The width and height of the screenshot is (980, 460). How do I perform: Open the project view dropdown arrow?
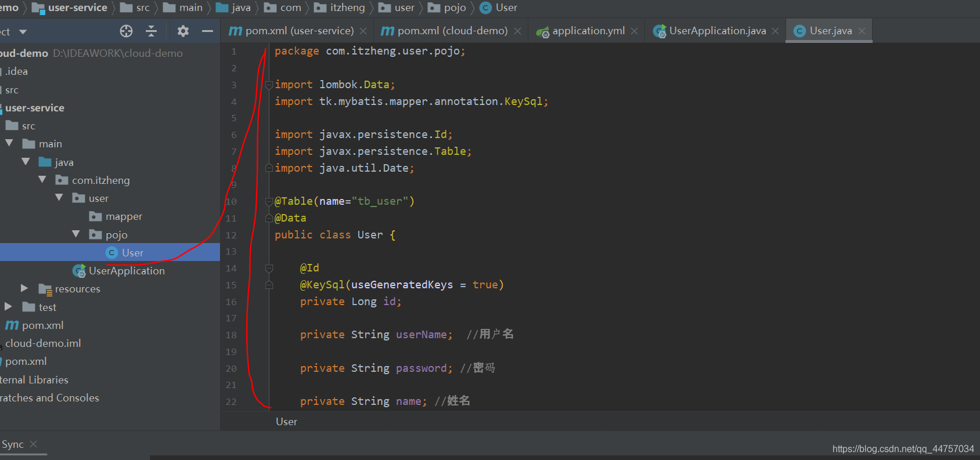point(23,32)
